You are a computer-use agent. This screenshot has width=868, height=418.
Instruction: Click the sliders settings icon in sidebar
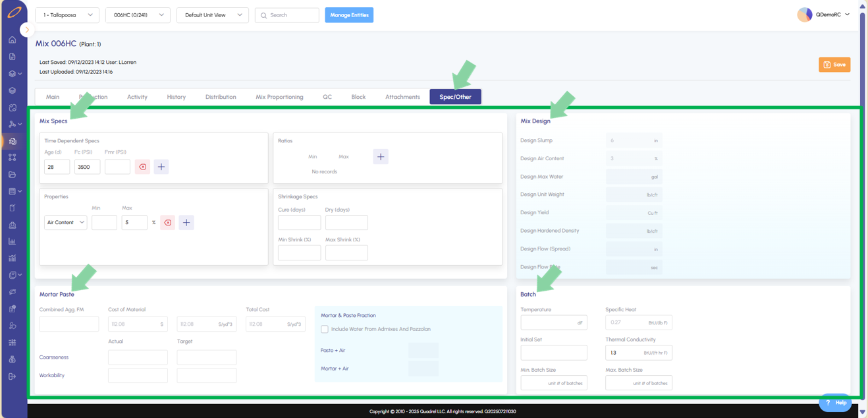pyautogui.click(x=13, y=343)
